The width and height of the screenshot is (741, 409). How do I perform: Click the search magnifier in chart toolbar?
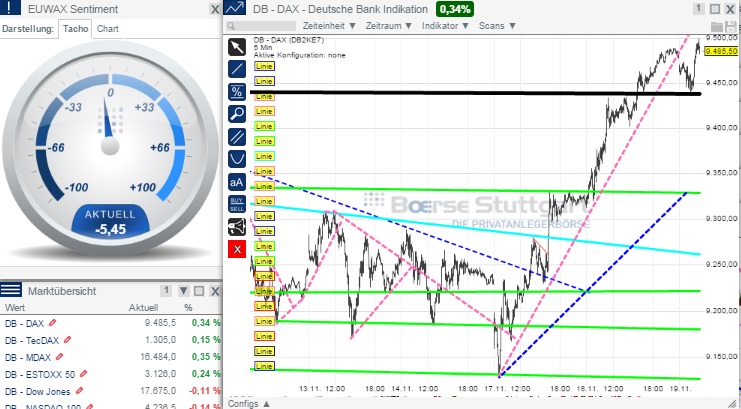[231, 26]
